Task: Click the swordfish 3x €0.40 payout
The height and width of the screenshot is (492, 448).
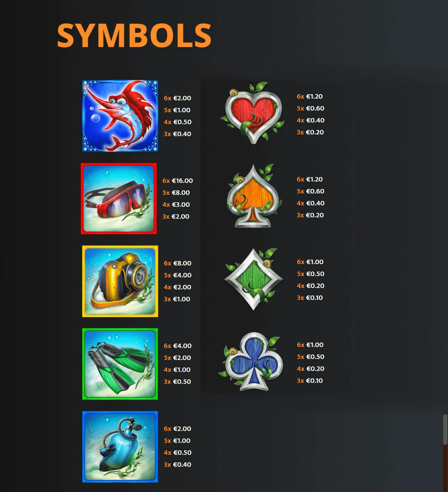Action: pos(177,134)
